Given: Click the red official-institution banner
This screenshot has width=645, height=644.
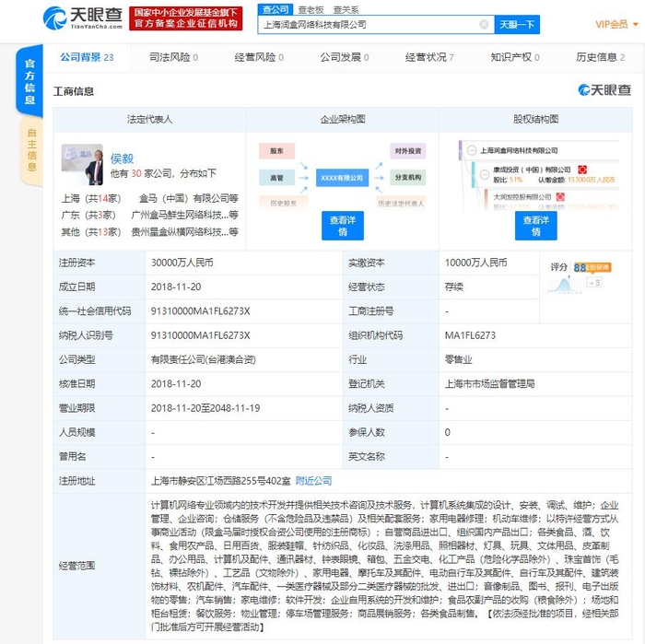Looking at the screenshot, I should tap(185, 18).
